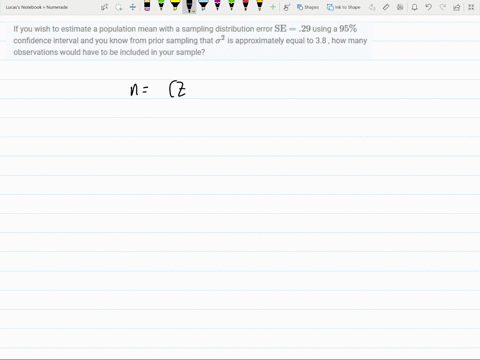
Task: Toggle draw with touch mode
Action: (286, 7)
